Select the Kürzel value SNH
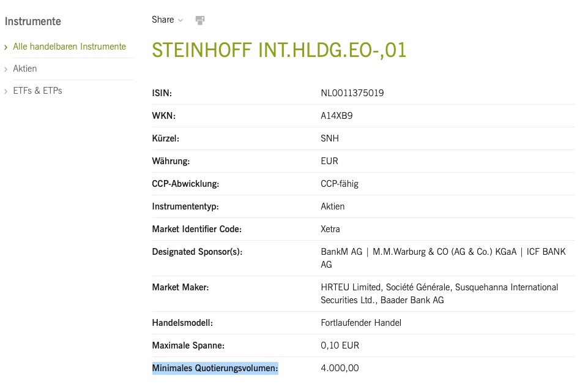The height and width of the screenshot is (392, 588). coord(329,138)
